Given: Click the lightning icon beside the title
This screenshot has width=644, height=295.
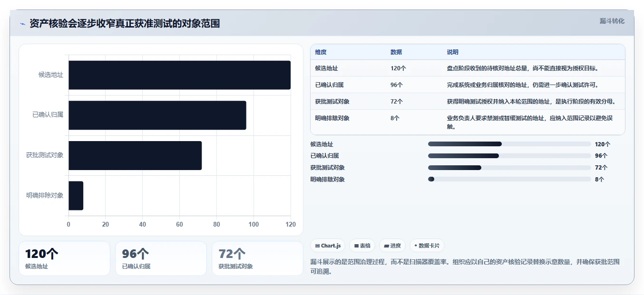Looking at the screenshot, I should coord(22,24).
